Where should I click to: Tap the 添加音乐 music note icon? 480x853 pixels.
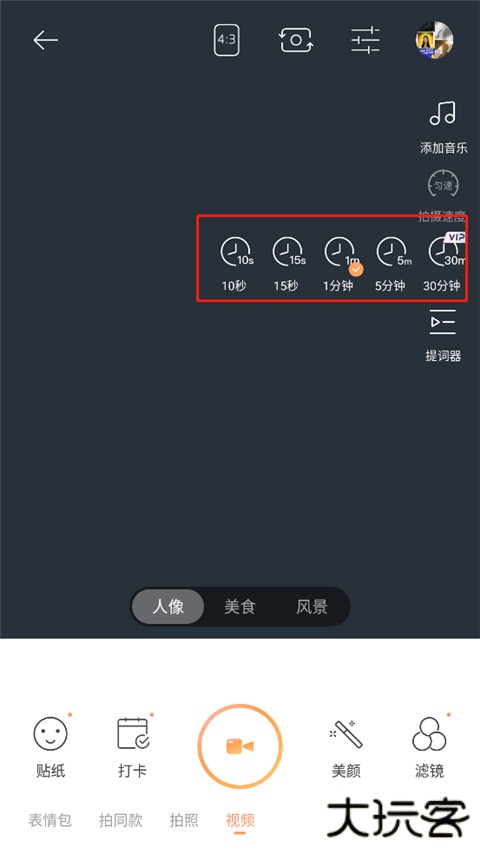(x=442, y=113)
